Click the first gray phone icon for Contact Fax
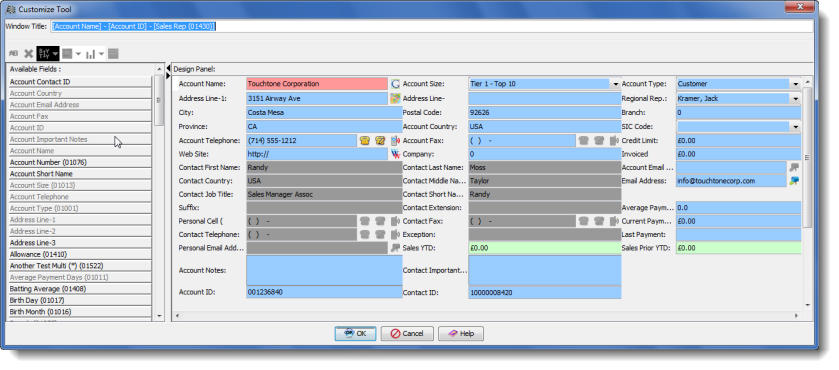The image size is (839, 370). coord(584,221)
